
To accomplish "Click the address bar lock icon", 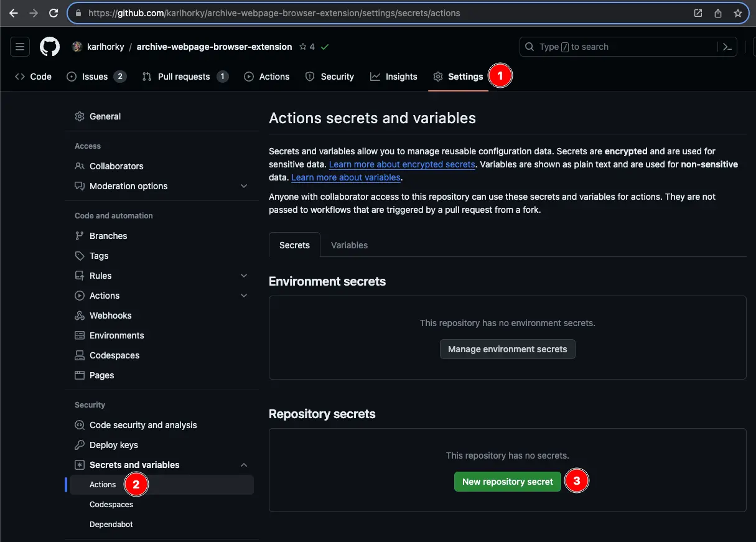I will point(78,13).
